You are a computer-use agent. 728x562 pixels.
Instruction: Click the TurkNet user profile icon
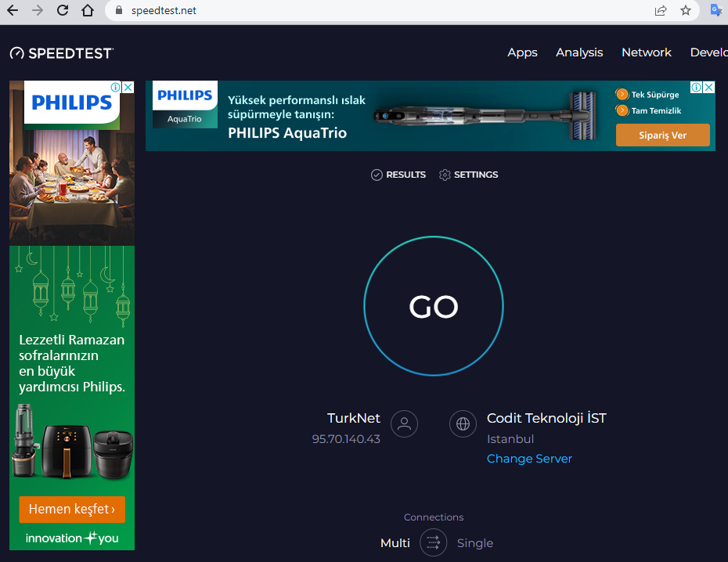[x=405, y=423]
